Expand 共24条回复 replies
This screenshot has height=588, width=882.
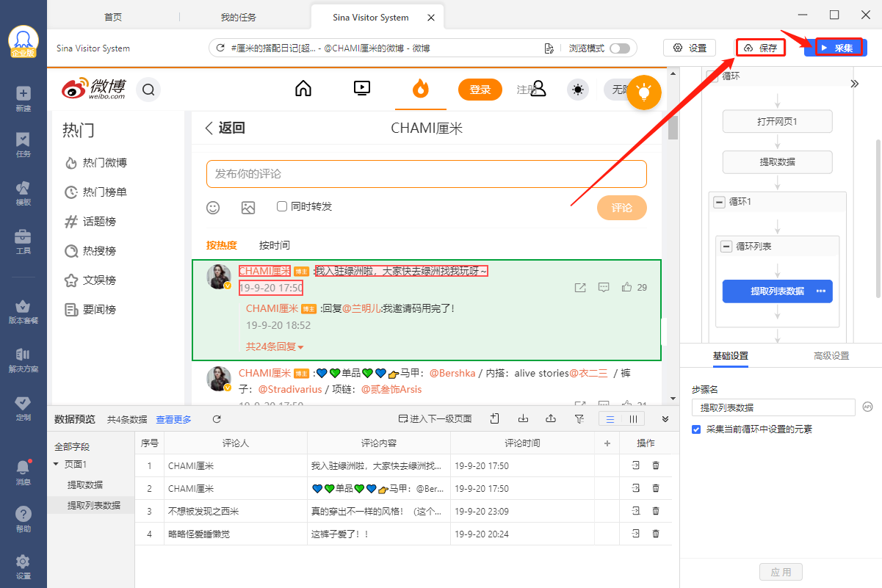[275, 346]
